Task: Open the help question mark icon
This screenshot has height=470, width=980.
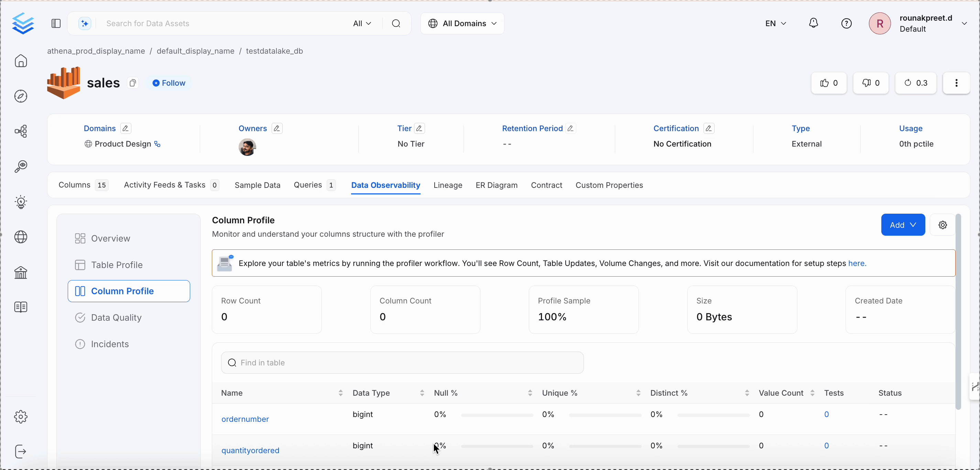Action: (846, 24)
